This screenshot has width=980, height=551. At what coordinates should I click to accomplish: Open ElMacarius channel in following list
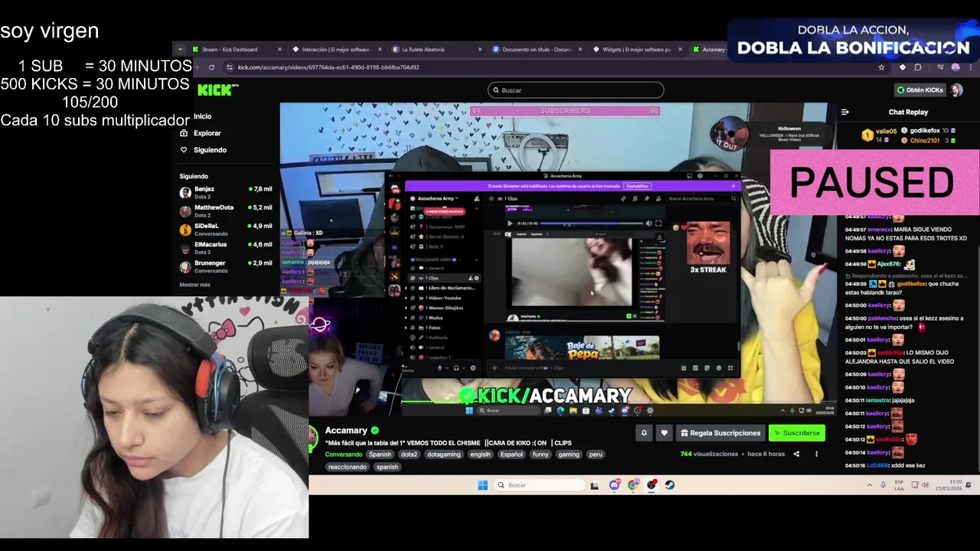pyautogui.click(x=226, y=247)
